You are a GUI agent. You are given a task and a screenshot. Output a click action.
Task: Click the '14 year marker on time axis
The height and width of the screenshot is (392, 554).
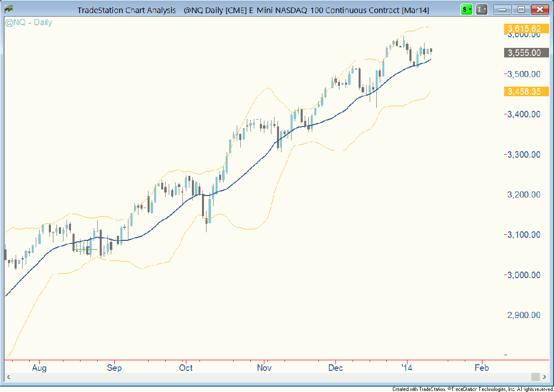(406, 368)
